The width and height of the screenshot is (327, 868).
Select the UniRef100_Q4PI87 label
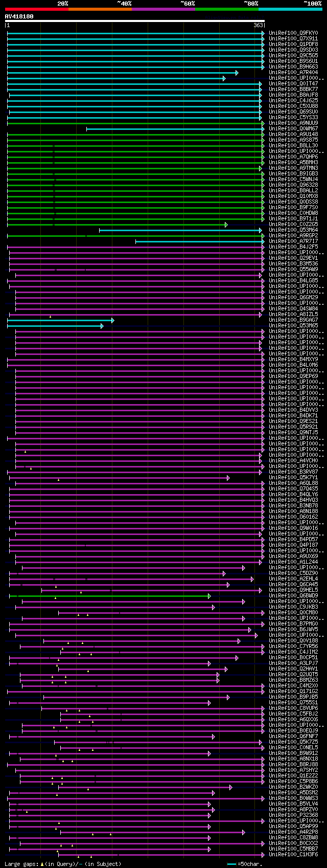(x=293, y=545)
